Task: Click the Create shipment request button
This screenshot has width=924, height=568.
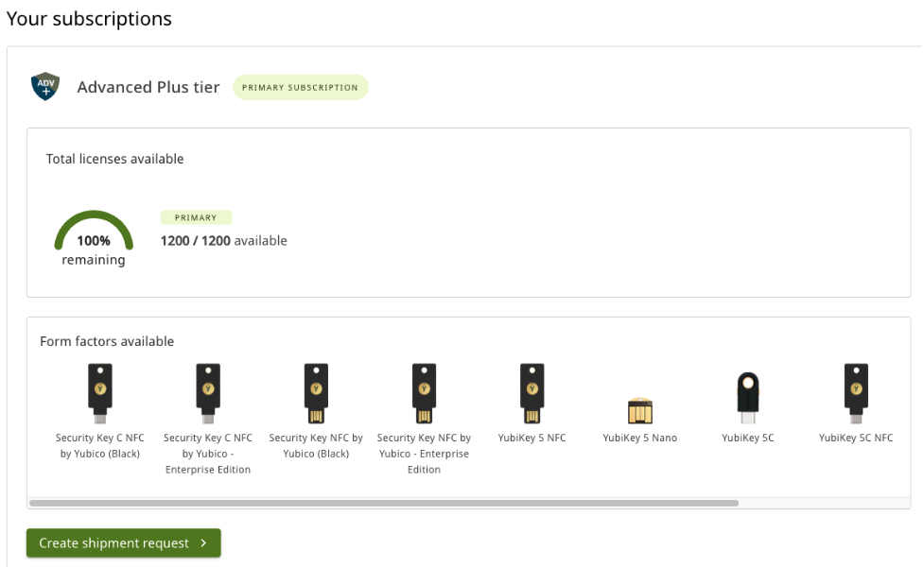Action: (x=124, y=542)
